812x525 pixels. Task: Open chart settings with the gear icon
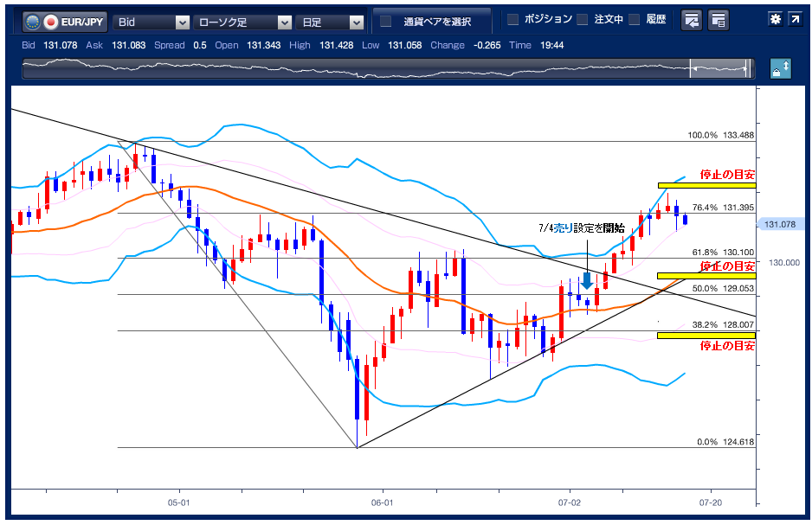[776, 19]
